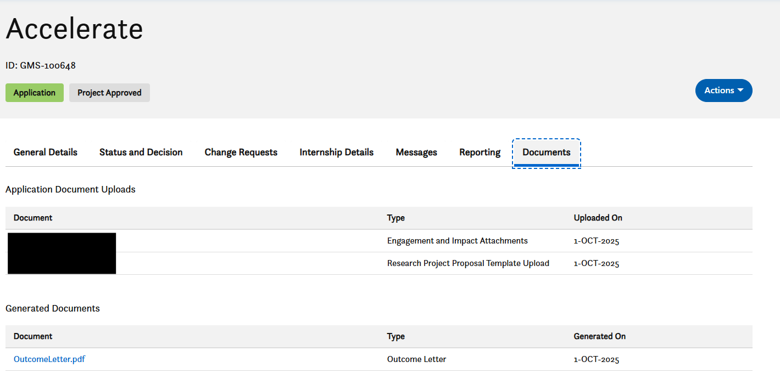This screenshot has width=780, height=390.
Task: Click the Accelerate page heading
Action: tap(74, 29)
